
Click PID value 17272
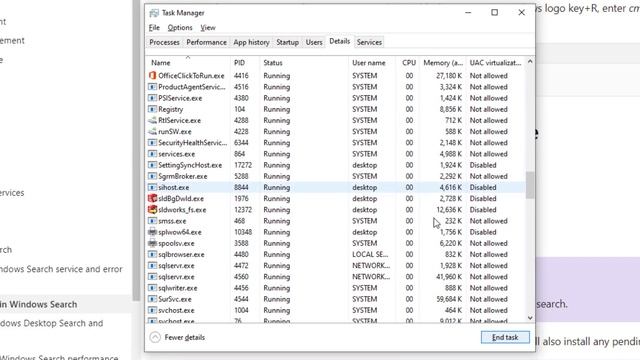(243, 165)
